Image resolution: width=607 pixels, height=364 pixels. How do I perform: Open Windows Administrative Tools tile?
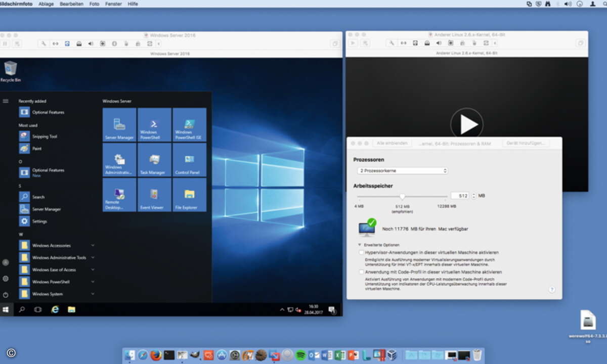pyautogui.click(x=119, y=159)
